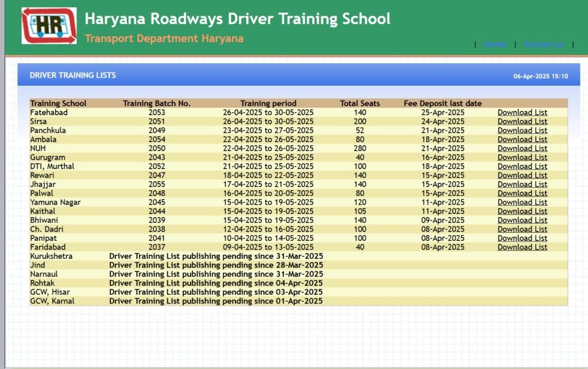588x369 pixels.
Task: Select the 'Kaithal' school name cell
Action: pos(42,212)
